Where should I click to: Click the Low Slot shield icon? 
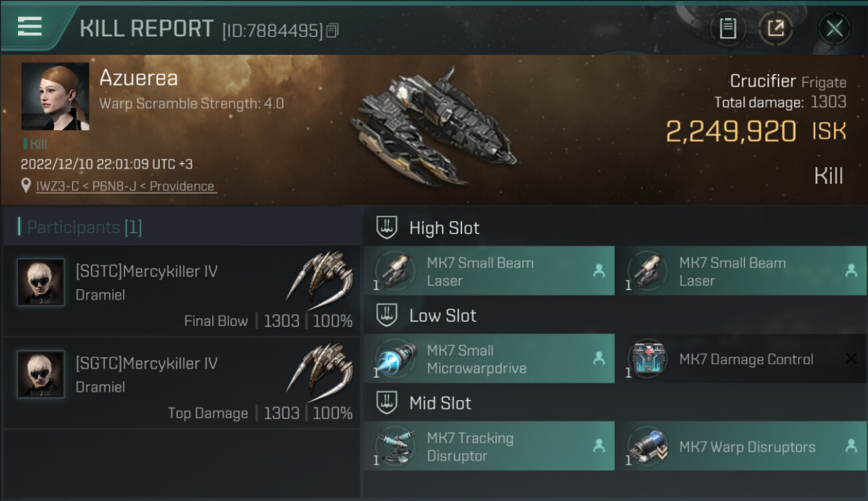[x=387, y=315]
